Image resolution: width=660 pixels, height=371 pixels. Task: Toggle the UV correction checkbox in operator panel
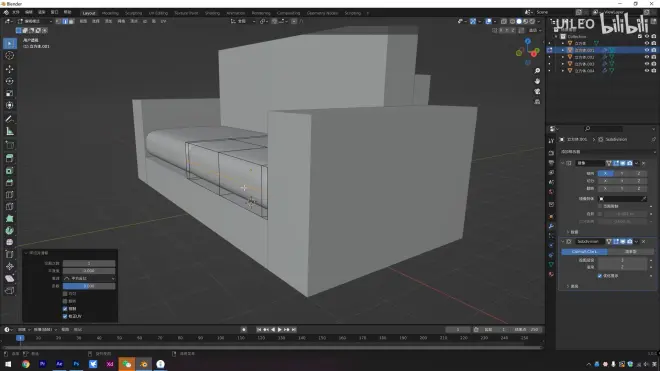pyautogui.click(x=65, y=316)
